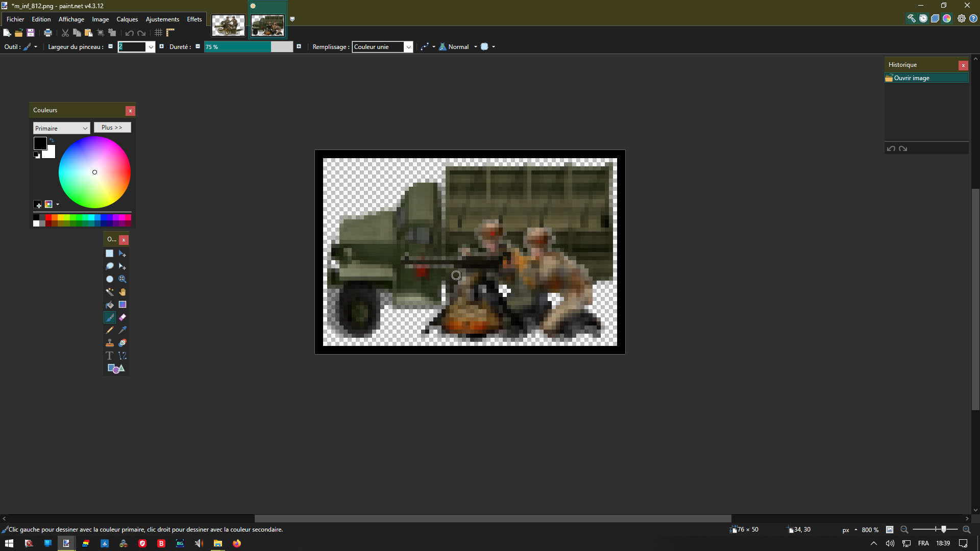Select the Line/Curve tool
The height and width of the screenshot is (551, 980).
pos(122,356)
